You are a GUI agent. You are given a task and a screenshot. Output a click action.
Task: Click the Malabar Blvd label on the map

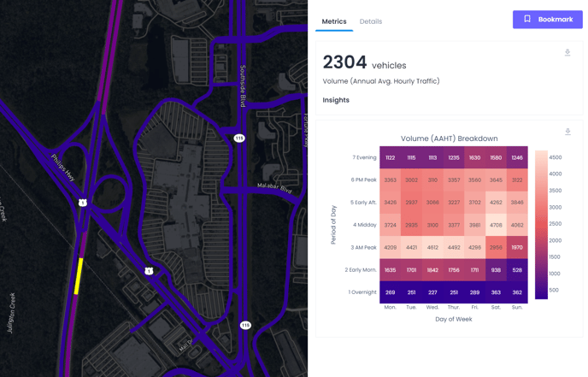click(x=274, y=189)
